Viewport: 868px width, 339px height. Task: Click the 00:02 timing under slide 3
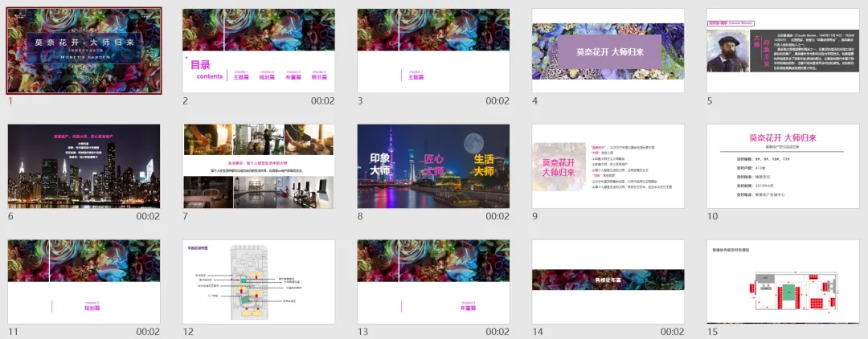(x=497, y=101)
